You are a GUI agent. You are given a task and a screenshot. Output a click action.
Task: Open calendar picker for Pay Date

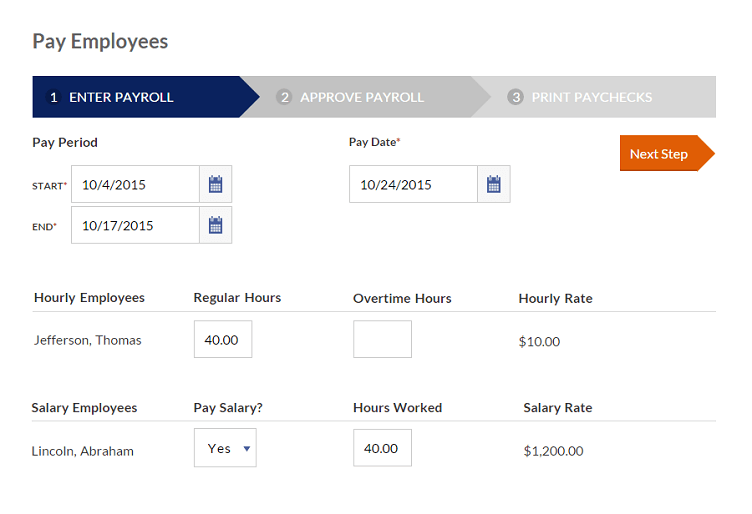pos(494,184)
